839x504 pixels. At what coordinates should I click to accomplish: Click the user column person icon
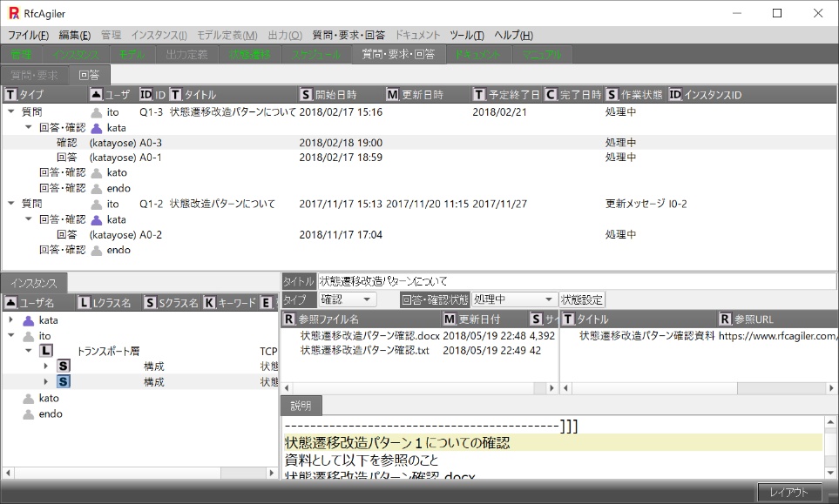[97, 95]
